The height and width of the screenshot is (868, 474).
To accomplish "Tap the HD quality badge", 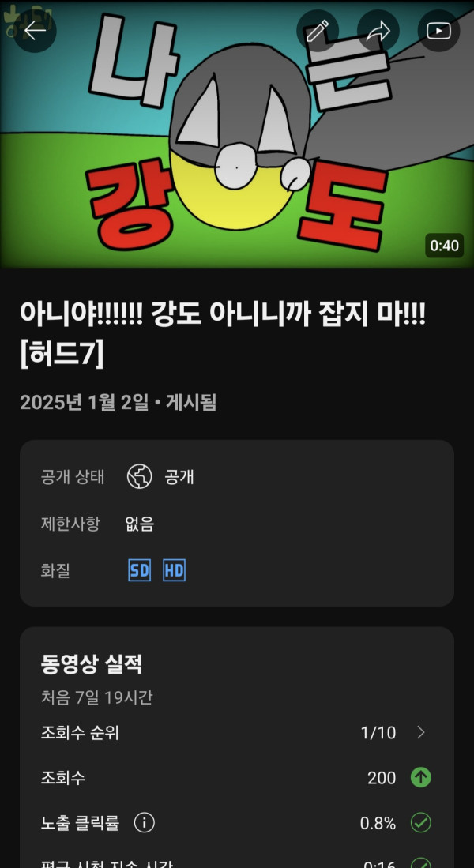I will (x=174, y=571).
